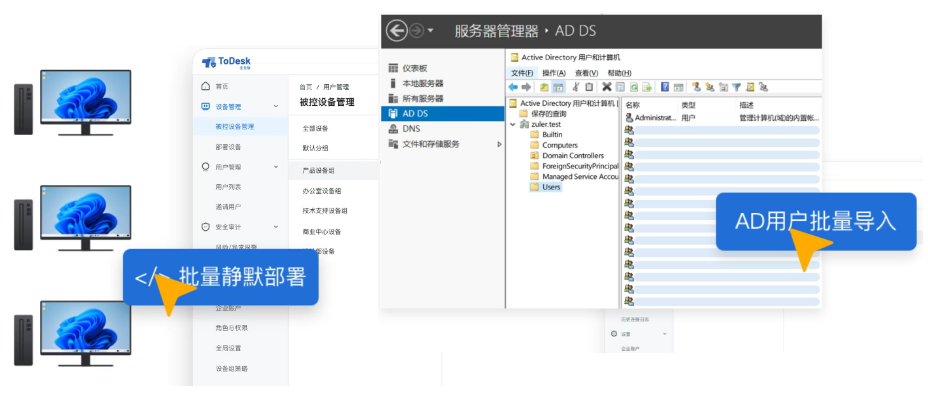Click the 首页 home icon in ToDesk sidebar
The height and width of the screenshot is (414, 928).
[206, 87]
